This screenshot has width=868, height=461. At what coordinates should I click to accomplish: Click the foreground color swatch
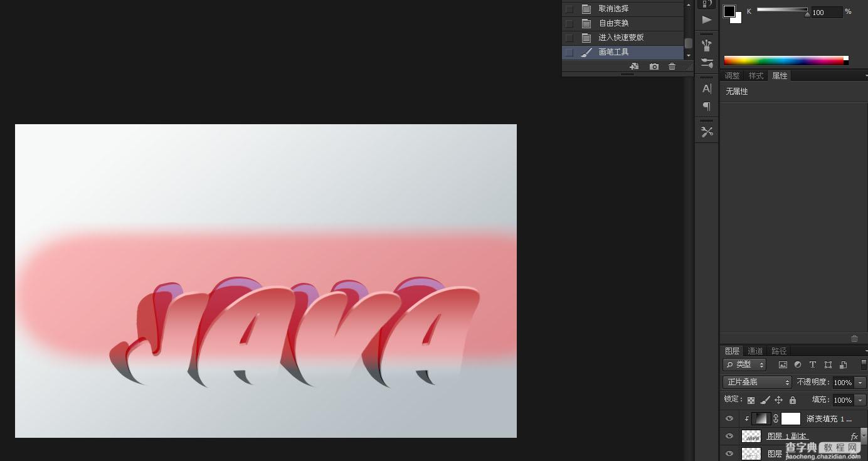click(x=729, y=11)
